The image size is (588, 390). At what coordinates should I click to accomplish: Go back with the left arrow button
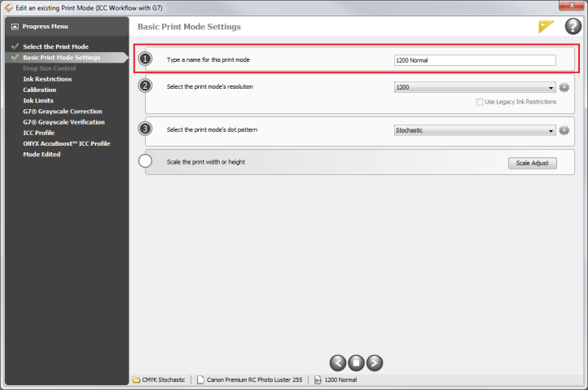337,362
